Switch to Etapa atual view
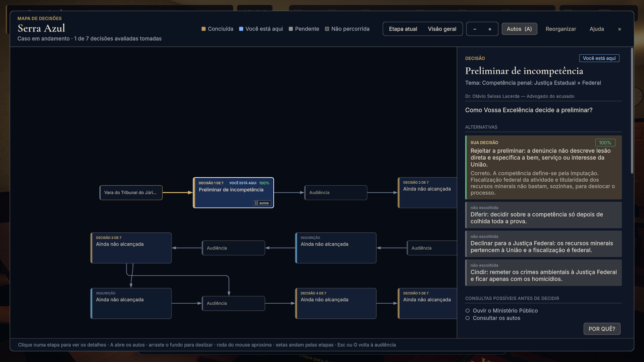Image resolution: width=644 pixels, height=362 pixels. (403, 29)
